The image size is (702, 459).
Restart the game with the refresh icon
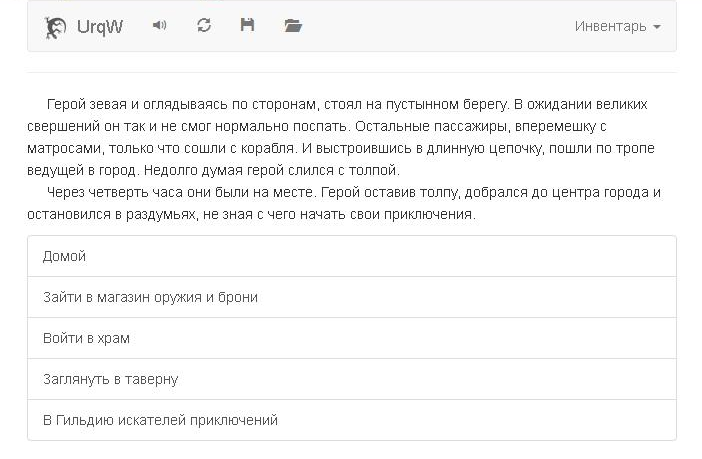tap(204, 26)
